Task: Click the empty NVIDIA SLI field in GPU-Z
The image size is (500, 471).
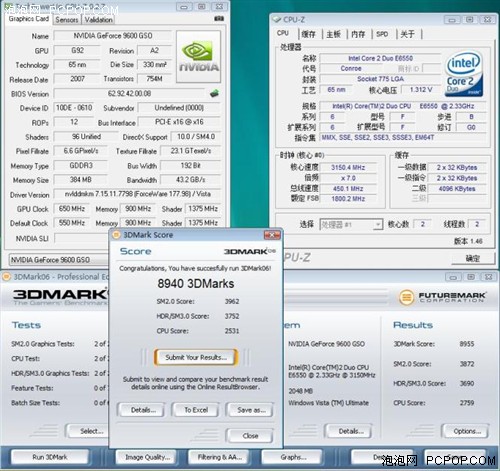Action: click(x=82, y=238)
